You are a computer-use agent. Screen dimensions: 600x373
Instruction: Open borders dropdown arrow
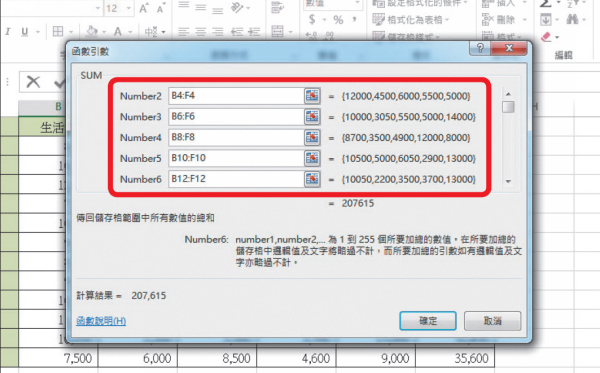coord(71,32)
